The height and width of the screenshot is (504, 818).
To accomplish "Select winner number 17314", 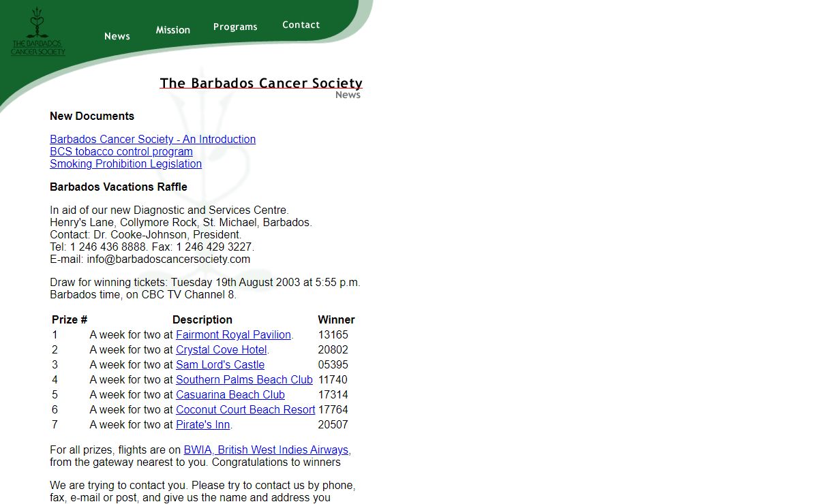I will (333, 394).
